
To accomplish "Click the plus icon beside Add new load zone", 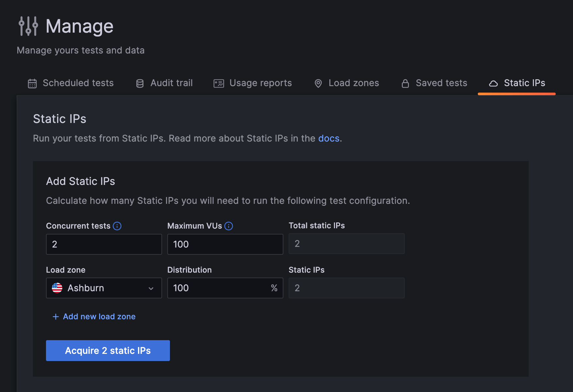I will [x=55, y=316].
